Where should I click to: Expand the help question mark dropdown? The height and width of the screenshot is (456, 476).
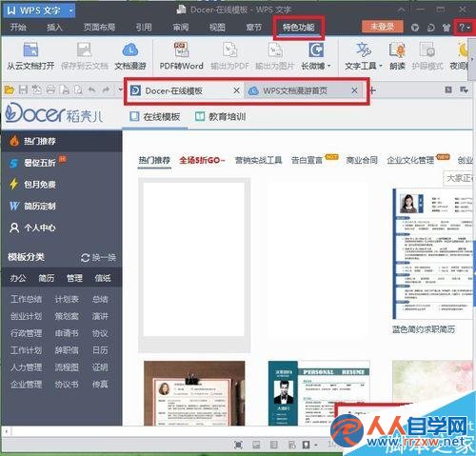point(468,28)
